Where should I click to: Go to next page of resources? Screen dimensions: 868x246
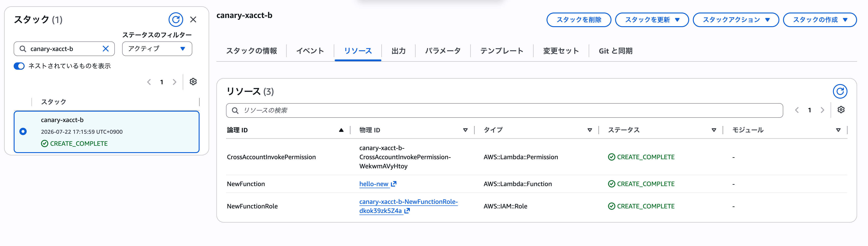pyautogui.click(x=822, y=110)
